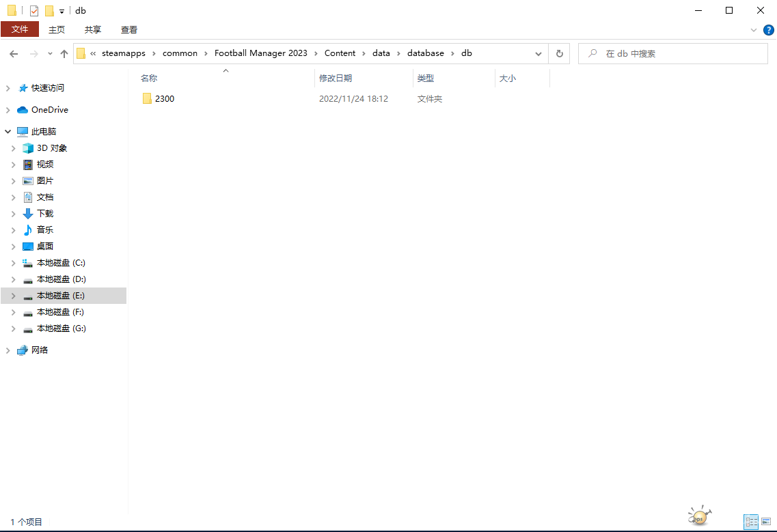This screenshot has width=777, height=532.
Task: Open the 文件 (File) menu
Action: click(x=20, y=29)
